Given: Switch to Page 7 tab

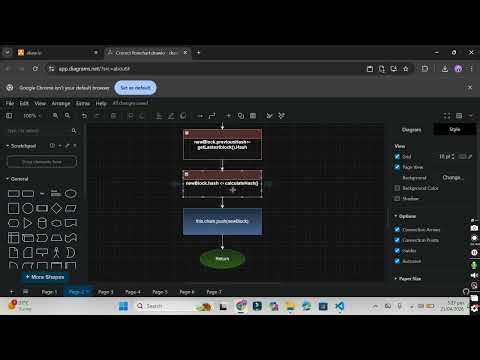Looking at the screenshot, I should [x=214, y=292].
